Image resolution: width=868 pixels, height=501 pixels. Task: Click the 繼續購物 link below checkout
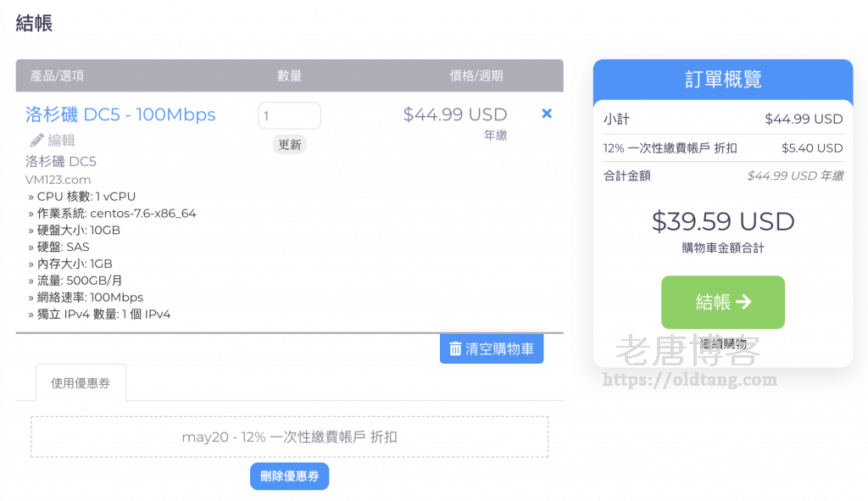coord(722,342)
